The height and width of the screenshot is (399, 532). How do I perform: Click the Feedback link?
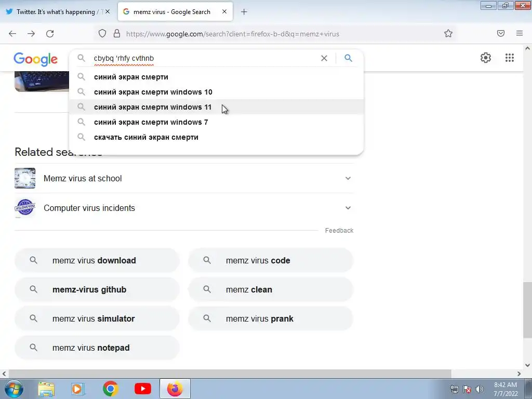339,230
